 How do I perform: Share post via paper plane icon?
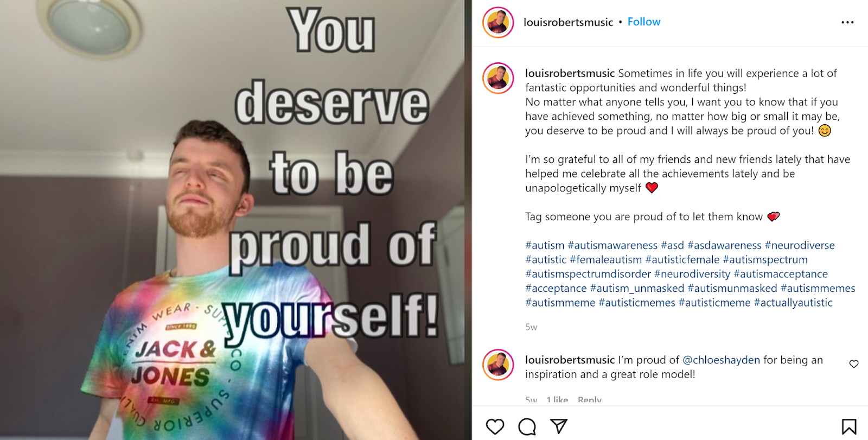559,426
